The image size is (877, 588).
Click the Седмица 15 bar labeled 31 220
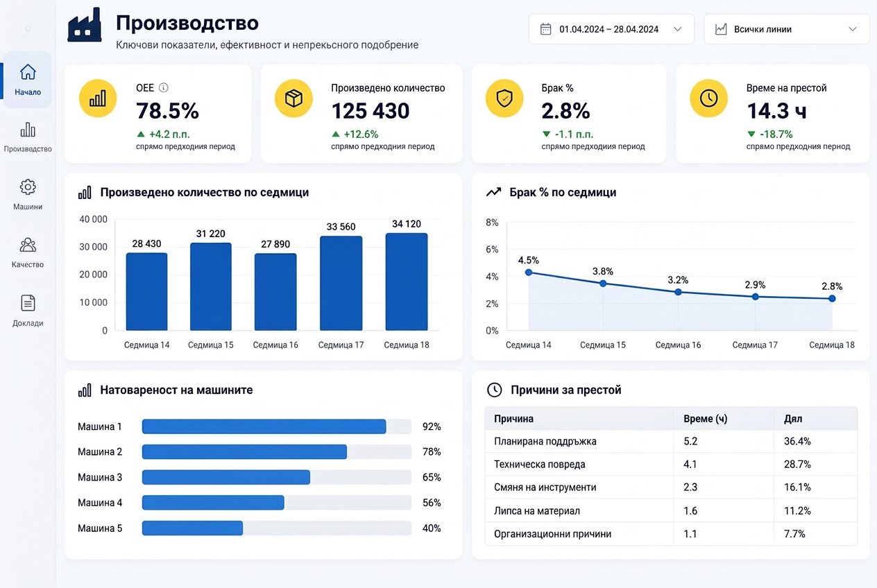pos(211,286)
